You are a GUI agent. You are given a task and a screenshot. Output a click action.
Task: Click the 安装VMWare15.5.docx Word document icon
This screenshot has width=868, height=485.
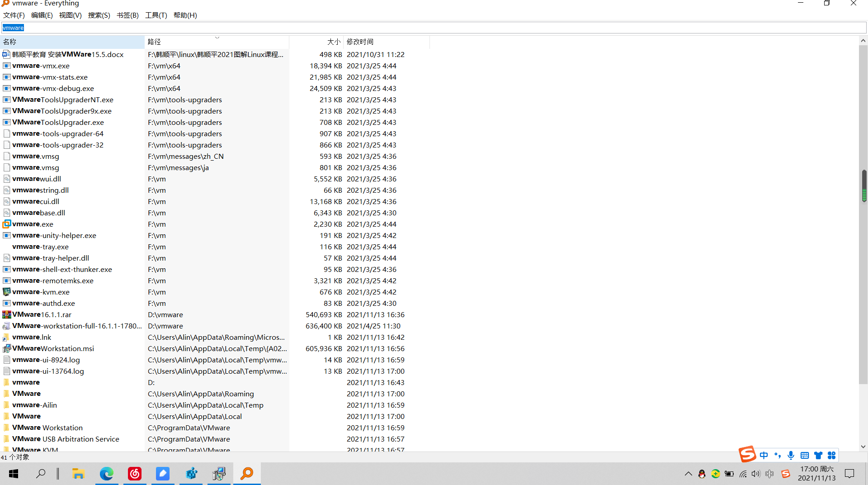tap(6, 54)
